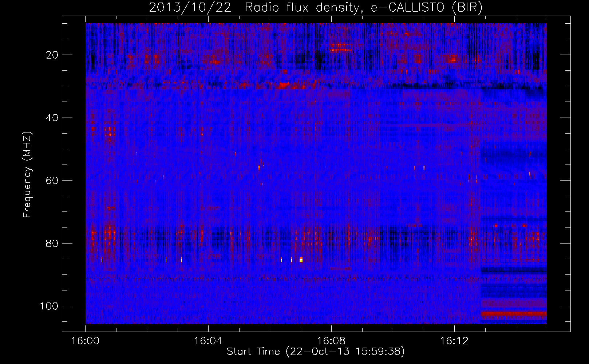
Task: Click the "40" frequency tick label
Action: [52, 118]
